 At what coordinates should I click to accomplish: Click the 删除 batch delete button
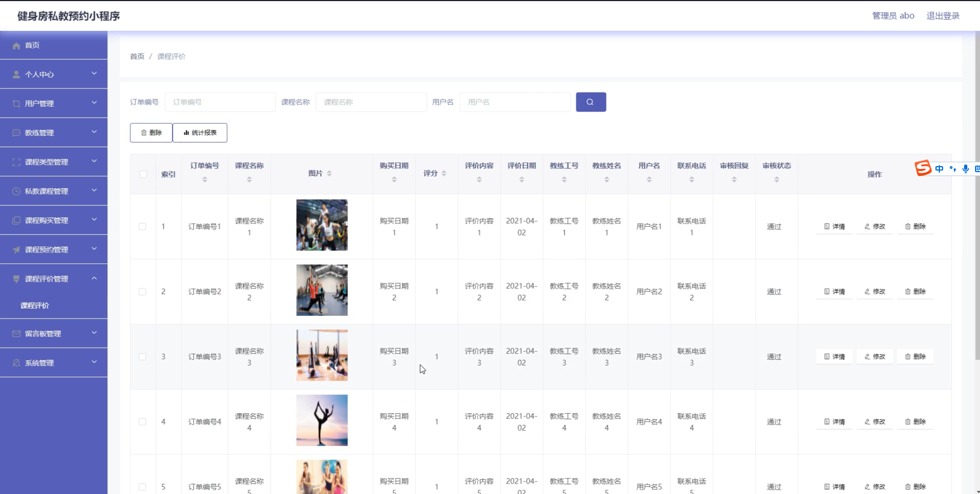coord(151,133)
